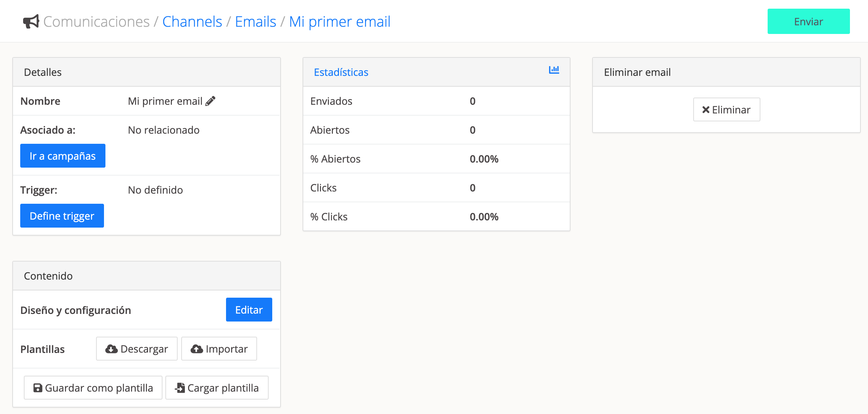Click the Descargar template button label
Image resolution: width=868 pixels, height=414 pixels.
(x=144, y=349)
